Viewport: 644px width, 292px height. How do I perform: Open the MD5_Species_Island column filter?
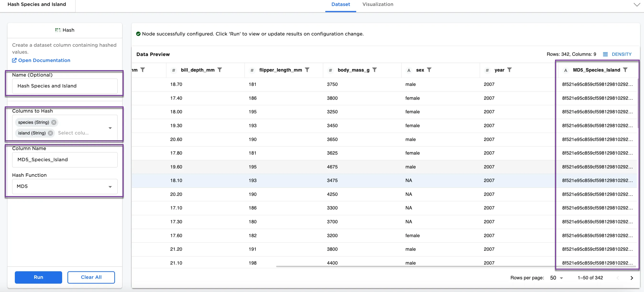(626, 70)
